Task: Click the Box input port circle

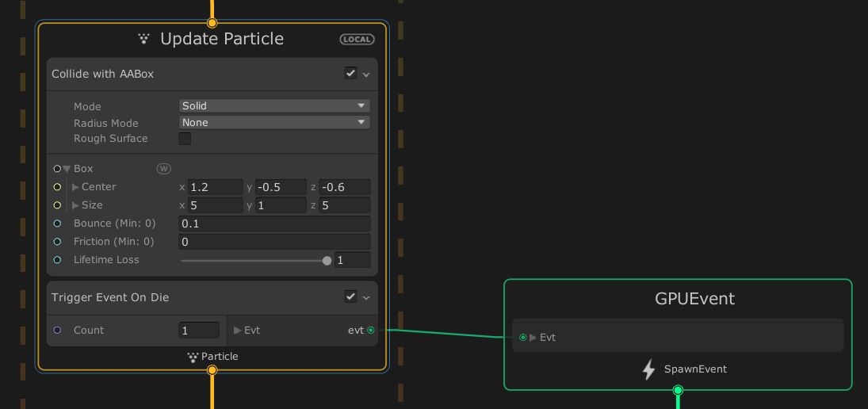Action: (57, 169)
